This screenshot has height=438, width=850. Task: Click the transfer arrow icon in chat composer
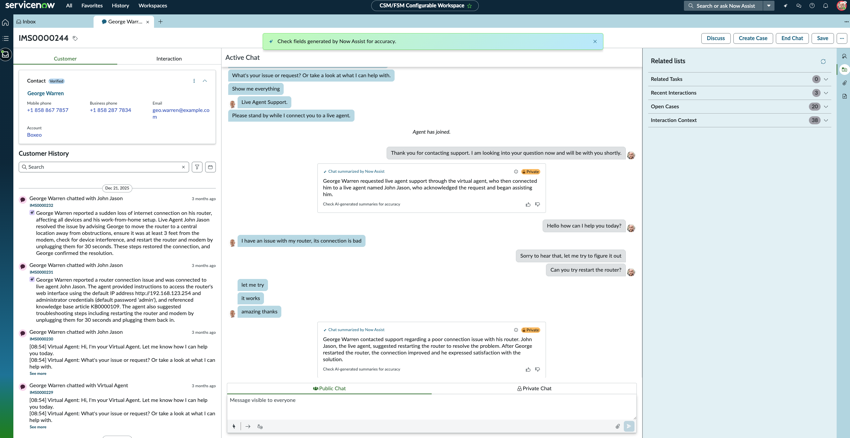pos(248,426)
